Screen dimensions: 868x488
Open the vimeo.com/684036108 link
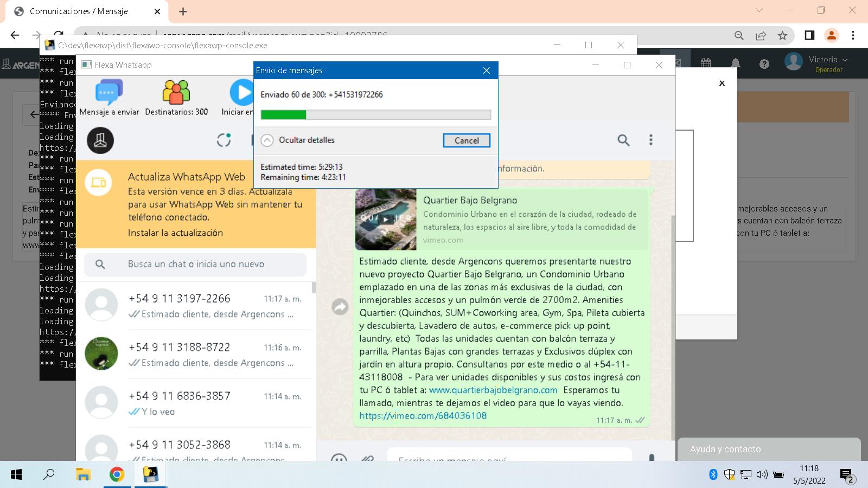click(423, 416)
